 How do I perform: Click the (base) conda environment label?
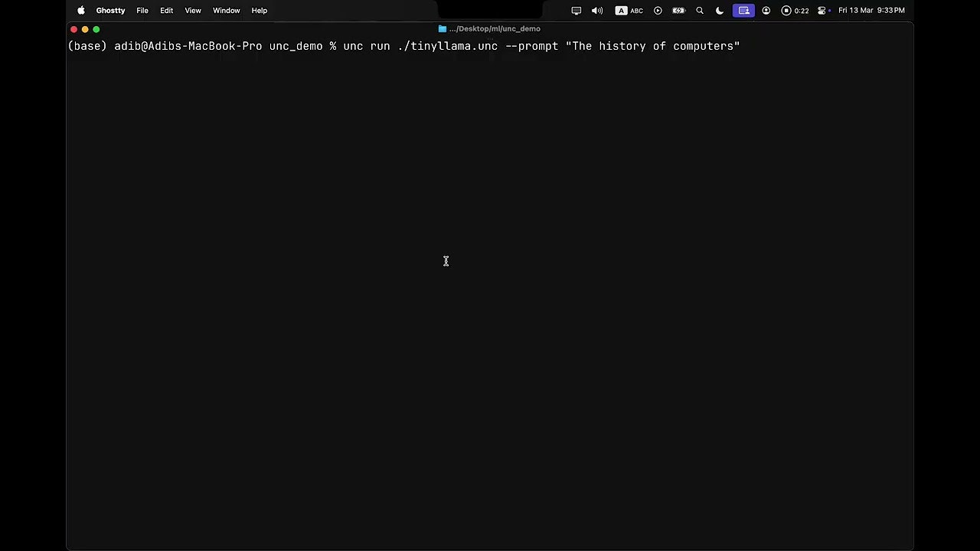(87, 46)
